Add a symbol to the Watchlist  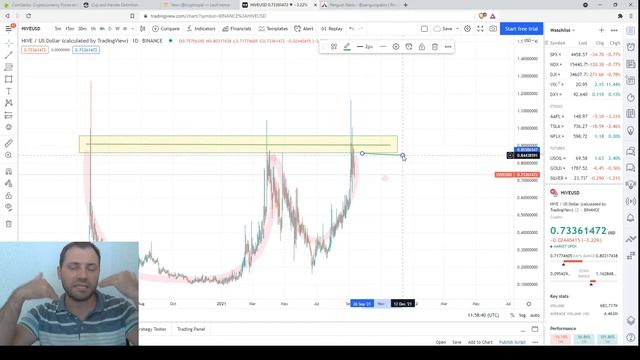(601, 30)
